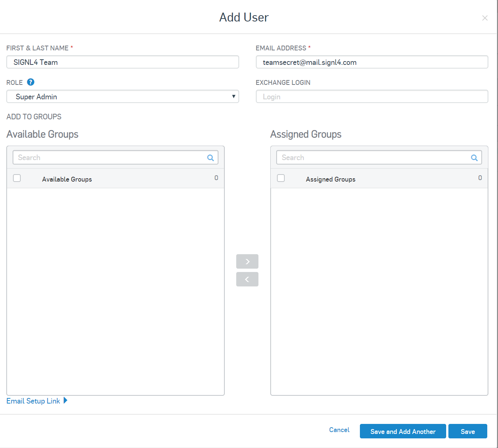Viewport: 498px width, 448px height.
Task: Click Save and Add Another button
Action: point(403,431)
